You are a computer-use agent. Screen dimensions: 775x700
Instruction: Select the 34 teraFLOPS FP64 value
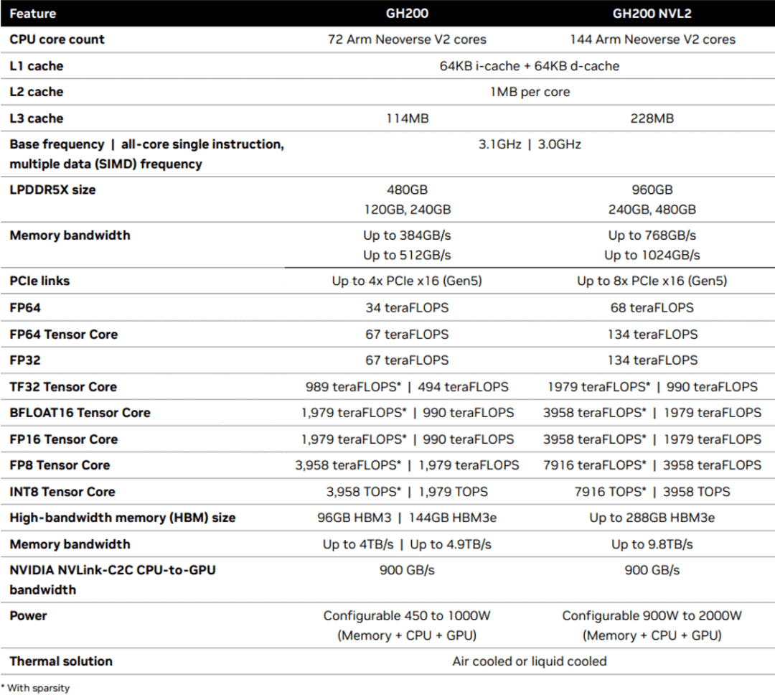point(407,307)
